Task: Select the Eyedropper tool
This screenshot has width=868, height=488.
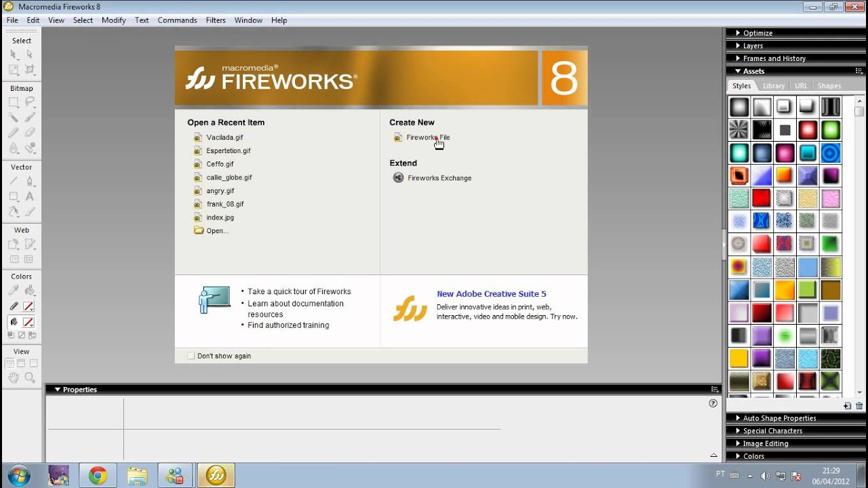Action: tap(14, 290)
